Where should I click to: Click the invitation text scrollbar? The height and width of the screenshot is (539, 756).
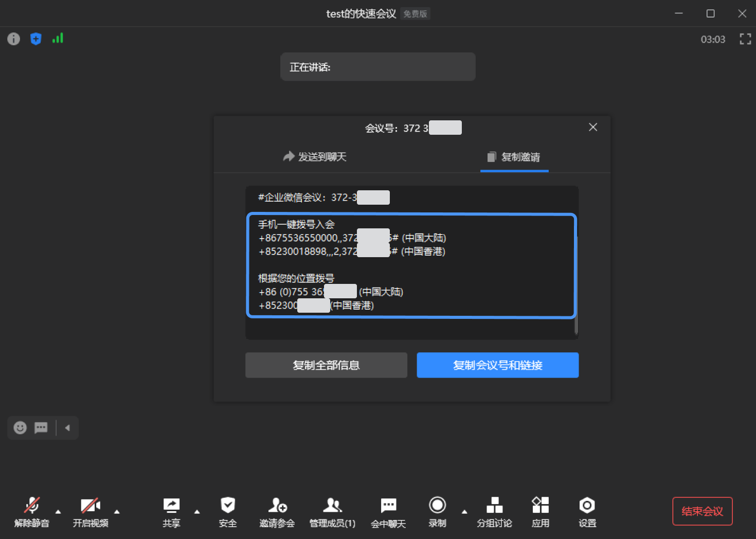point(576,283)
